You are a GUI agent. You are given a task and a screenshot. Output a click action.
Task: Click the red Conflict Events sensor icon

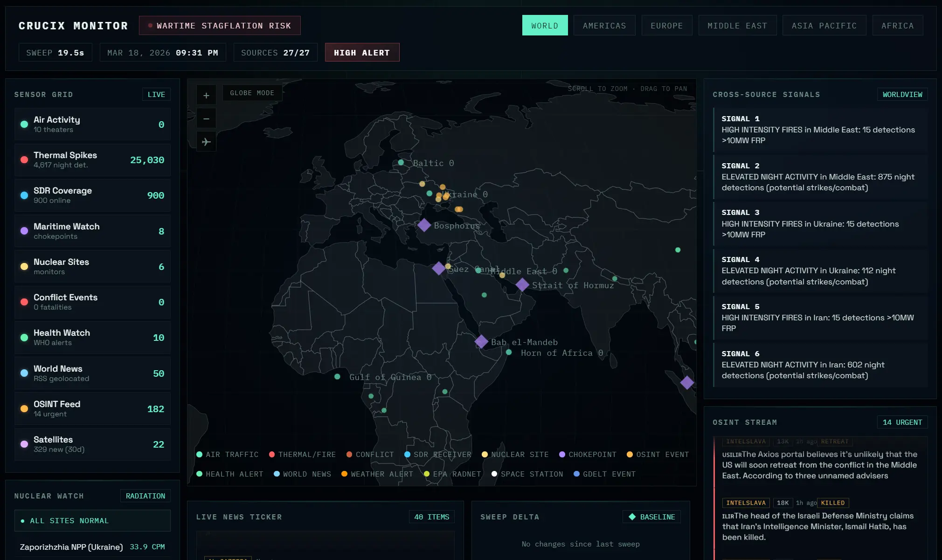[23, 302]
